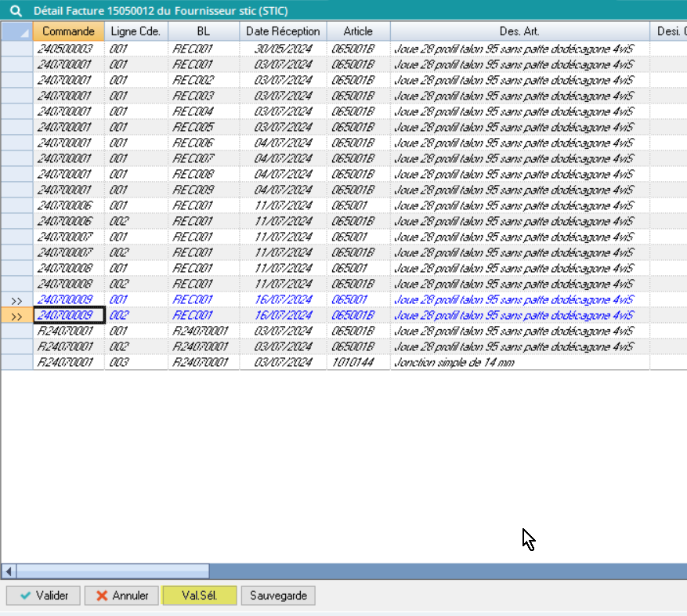Click the Sauvegarde button
The image size is (687, 616).
click(x=278, y=596)
